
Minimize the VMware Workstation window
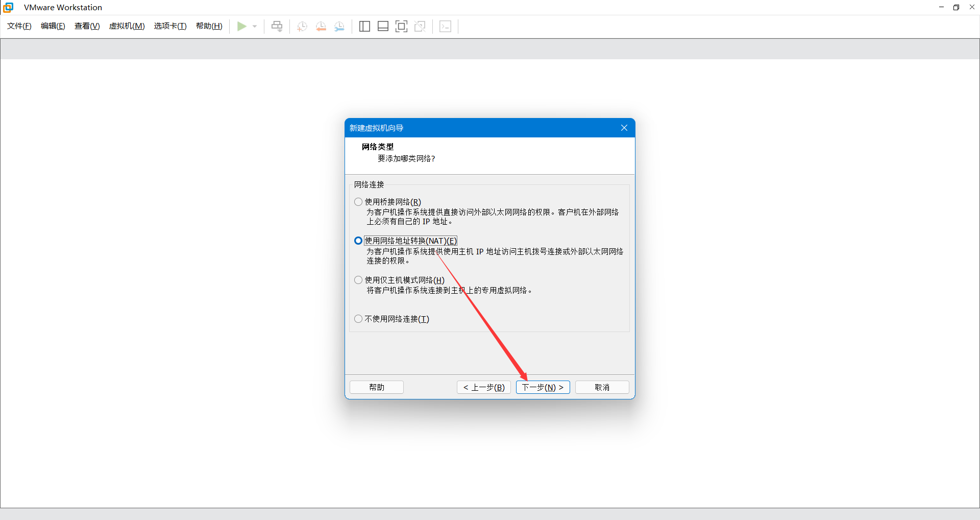coord(942,7)
